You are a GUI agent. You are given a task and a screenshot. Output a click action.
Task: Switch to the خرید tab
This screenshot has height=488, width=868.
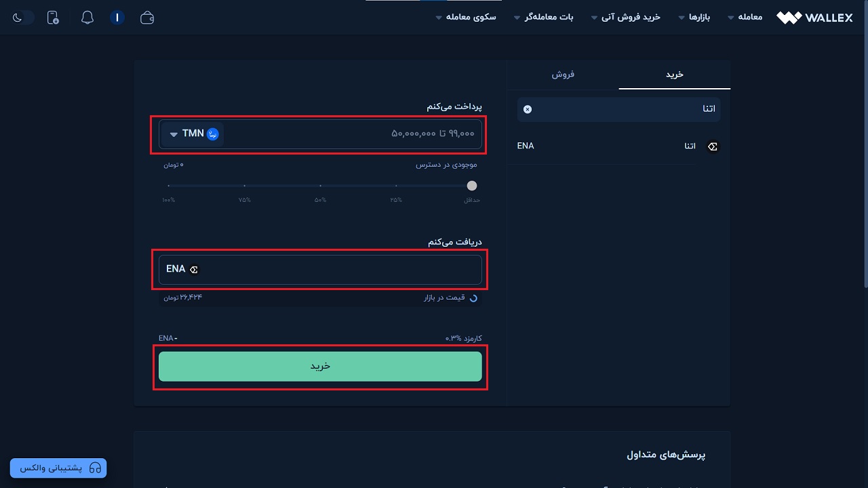[x=675, y=75]
